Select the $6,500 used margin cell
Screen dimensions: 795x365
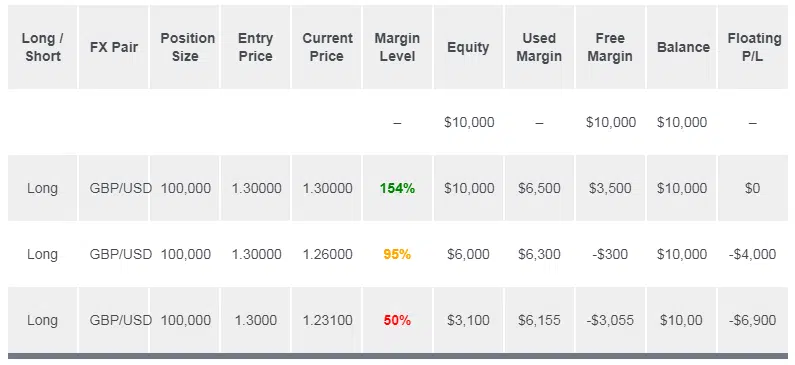click(539, 188)
